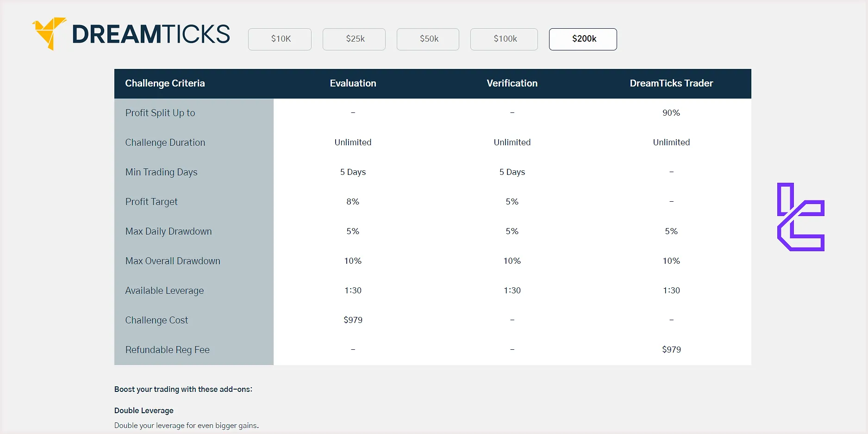Click the Max Daily Drawdown row label
Viewport: 868px width, 434px height.
pyautogui.click(x=169, y=231)
